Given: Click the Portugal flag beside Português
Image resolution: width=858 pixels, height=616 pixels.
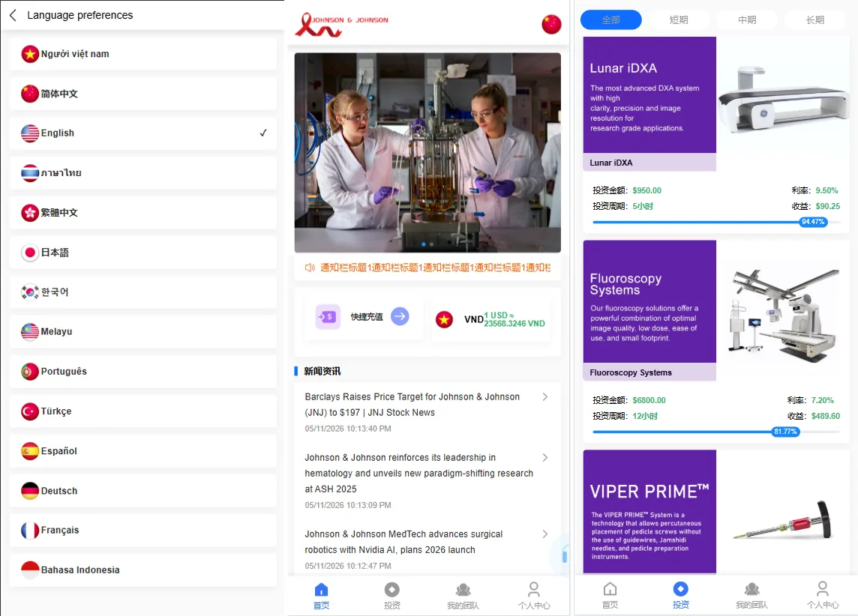Looking at the screenshot, I should (x=30, y=371).
